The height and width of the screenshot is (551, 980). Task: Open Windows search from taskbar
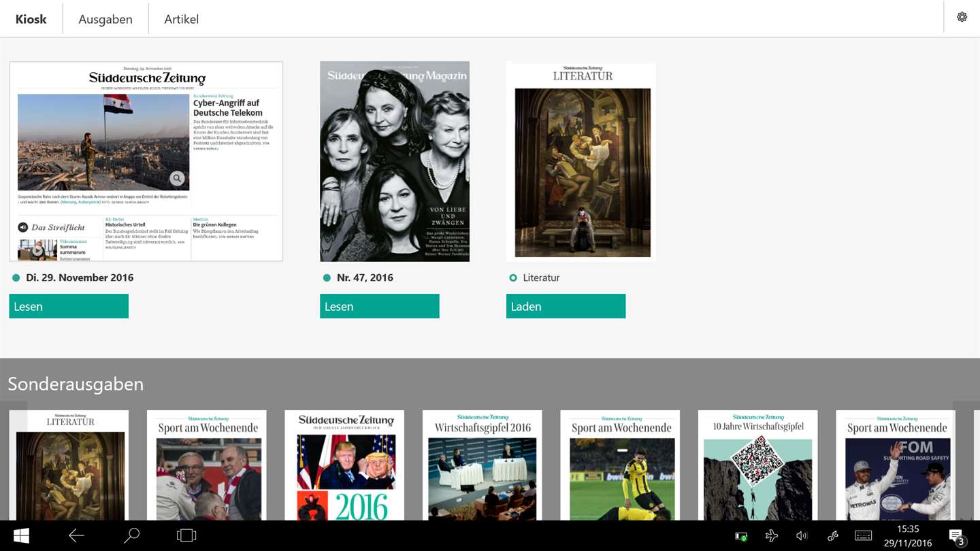point(131,536)
